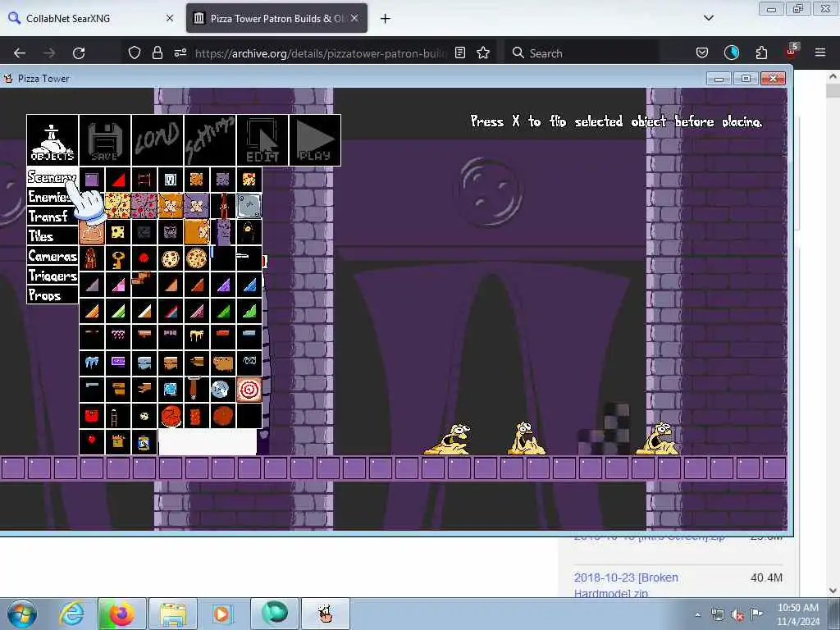The height and width of the screenshot is (630, 840).
Task: Pick the blue ice cube object
Action: click(x=171, y=390)
